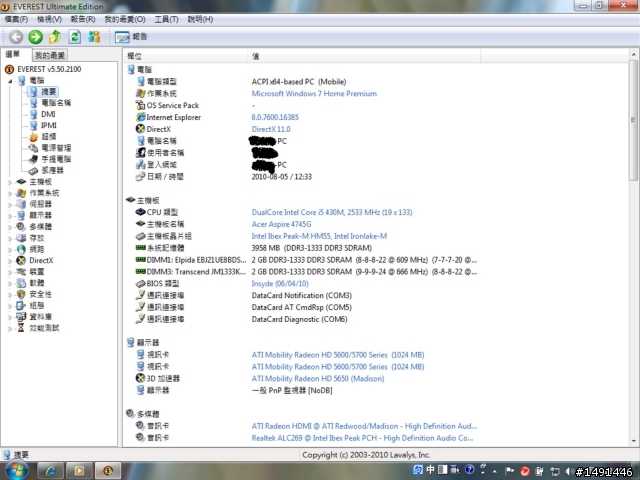Switch to the 我的最愛 tab
Image resolution: width=640 pixels, height=480 pixels.
click(x=50, y=55)
